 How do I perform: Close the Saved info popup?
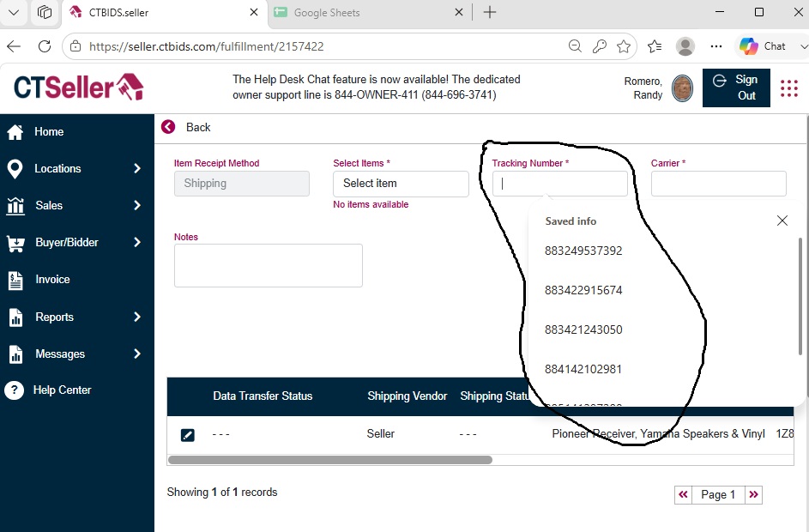click(x=782, y=221)
